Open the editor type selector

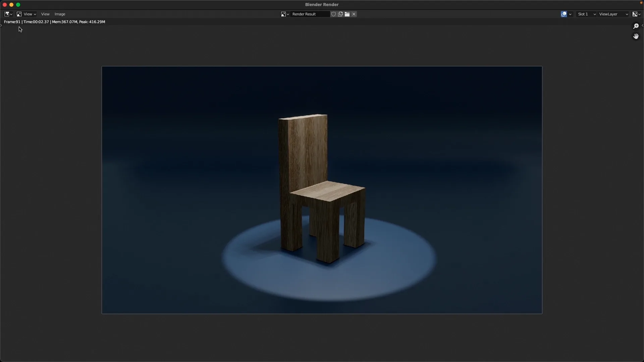8,14
